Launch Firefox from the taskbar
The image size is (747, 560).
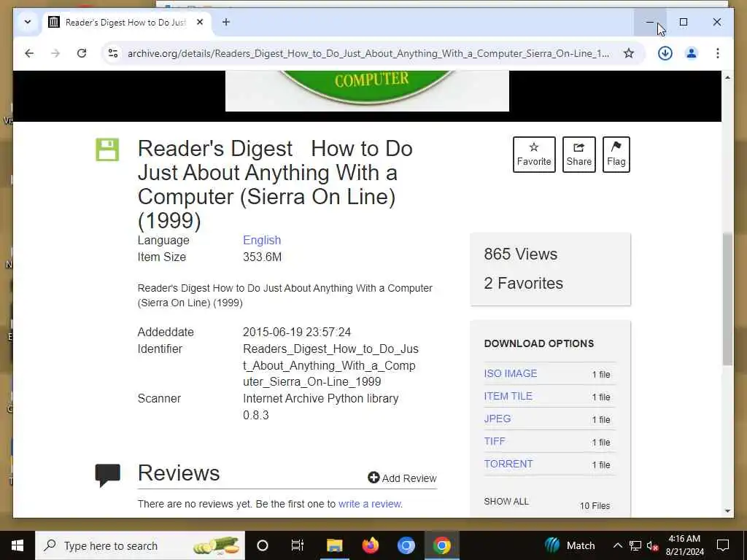point(370,545)
